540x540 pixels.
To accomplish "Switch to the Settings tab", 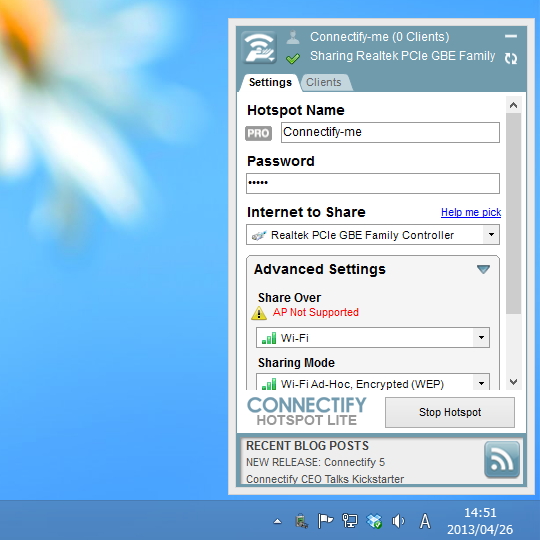I will pos(270,83).
